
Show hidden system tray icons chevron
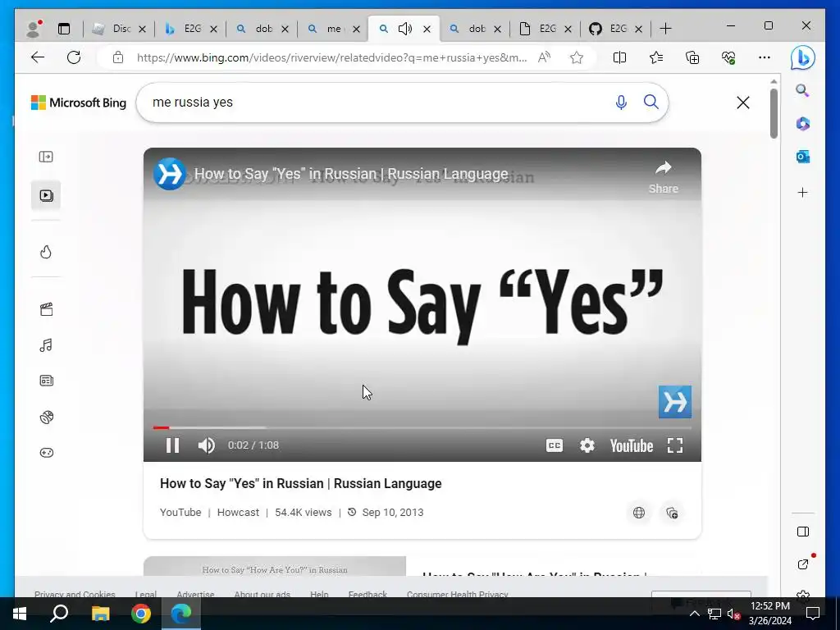tap(694, 614)
